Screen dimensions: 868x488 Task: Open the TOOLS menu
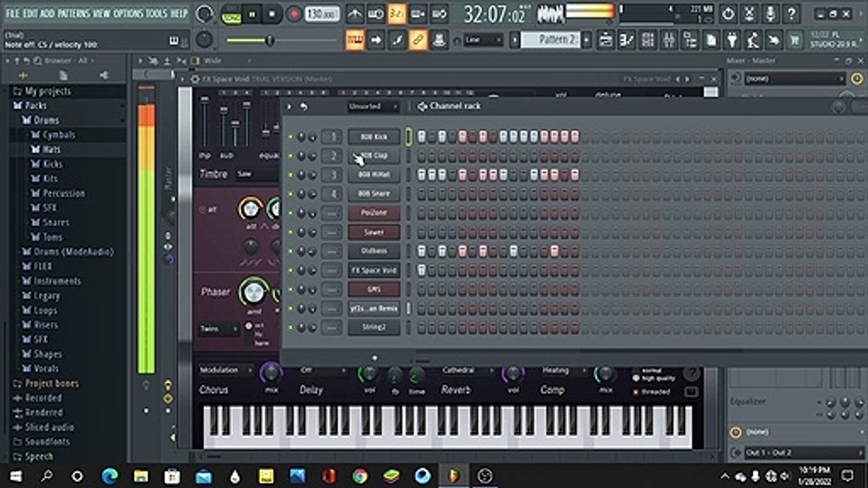tap(157, 14)
